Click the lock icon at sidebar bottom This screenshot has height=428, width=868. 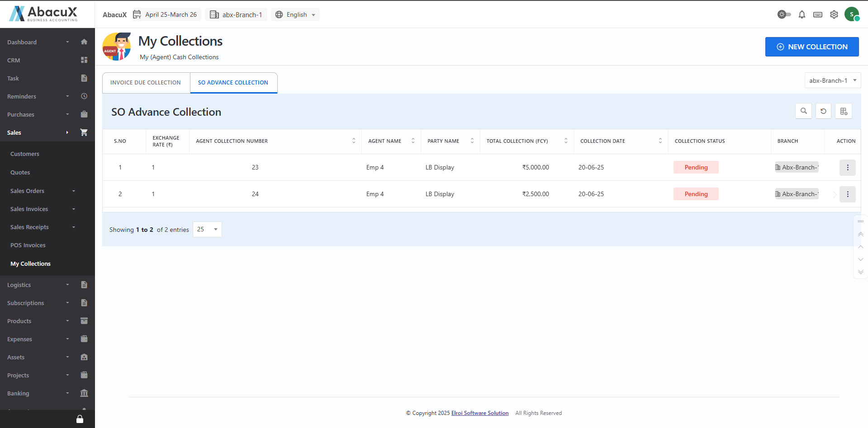[80, 419]
